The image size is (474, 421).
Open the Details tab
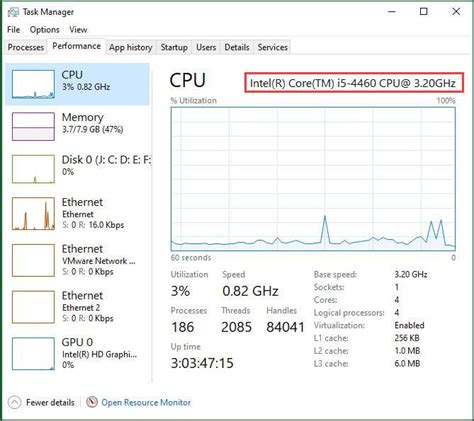click(237, 47)
